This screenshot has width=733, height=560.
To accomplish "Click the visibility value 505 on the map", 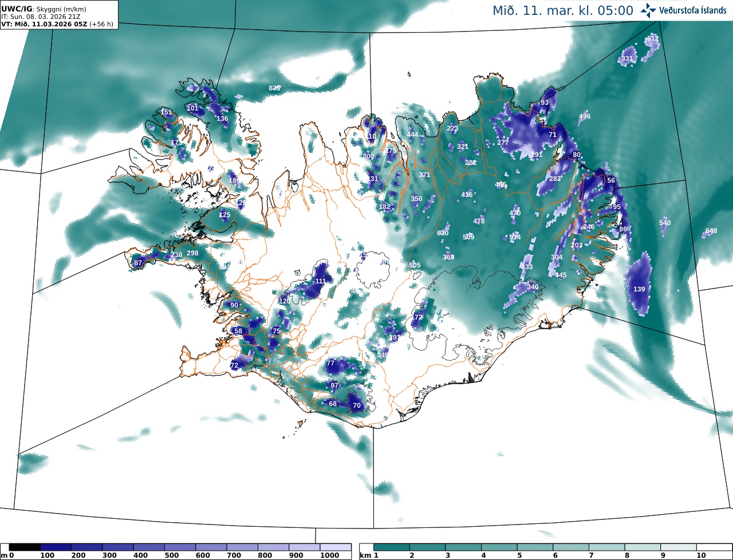I will tap(415, 265).
